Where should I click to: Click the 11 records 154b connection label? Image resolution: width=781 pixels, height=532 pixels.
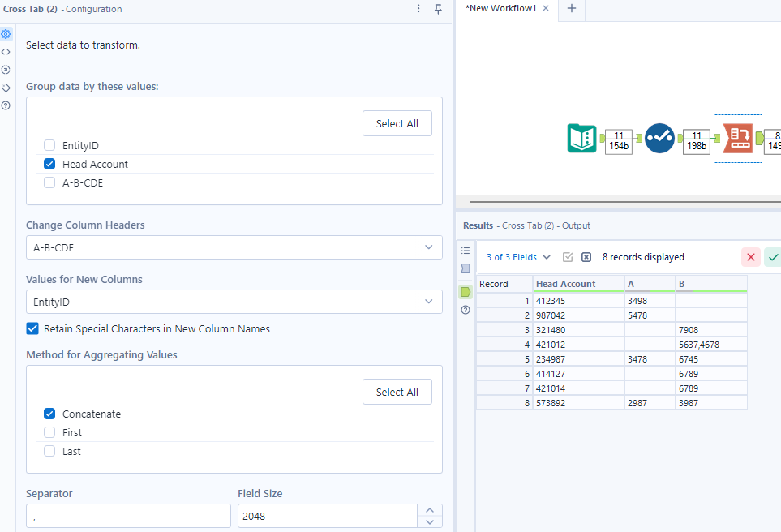click(619, 141)
